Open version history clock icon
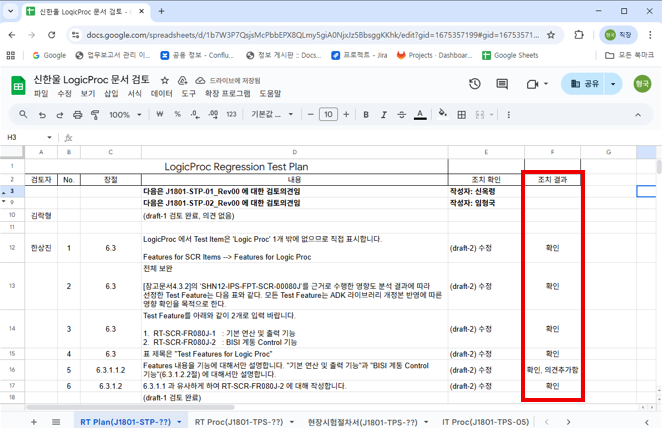 pos(475,84)
